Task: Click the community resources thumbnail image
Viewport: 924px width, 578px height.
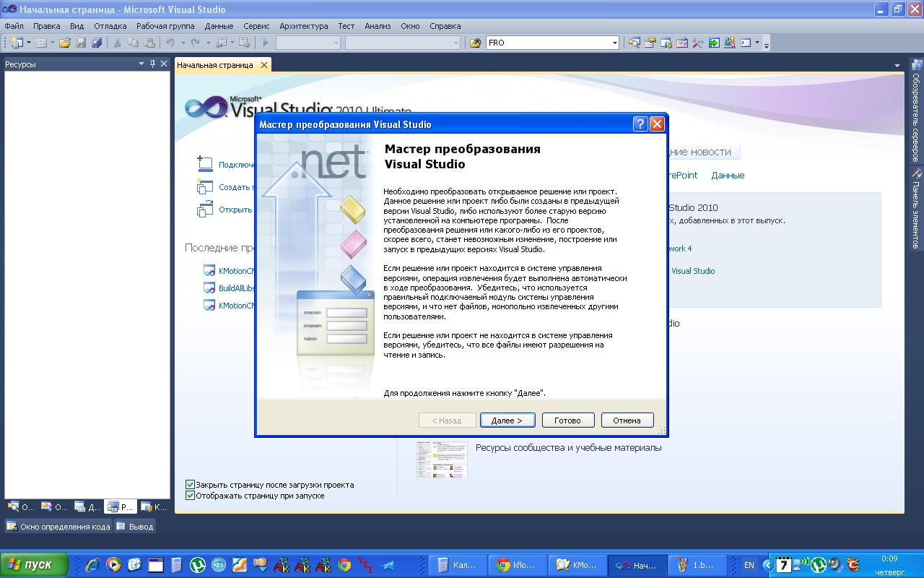Action: (x=442, y=460)
